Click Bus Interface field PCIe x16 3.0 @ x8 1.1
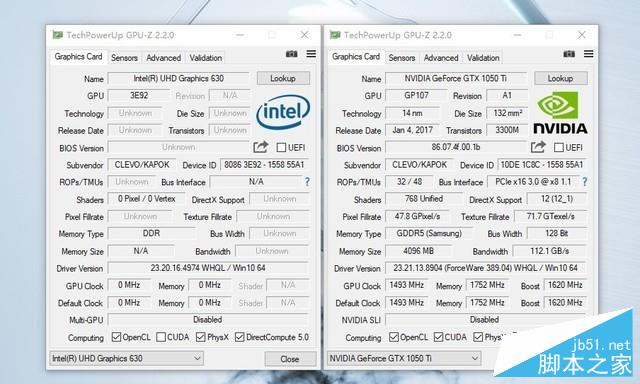Screen dimensions: 640x384 (533, 182)
